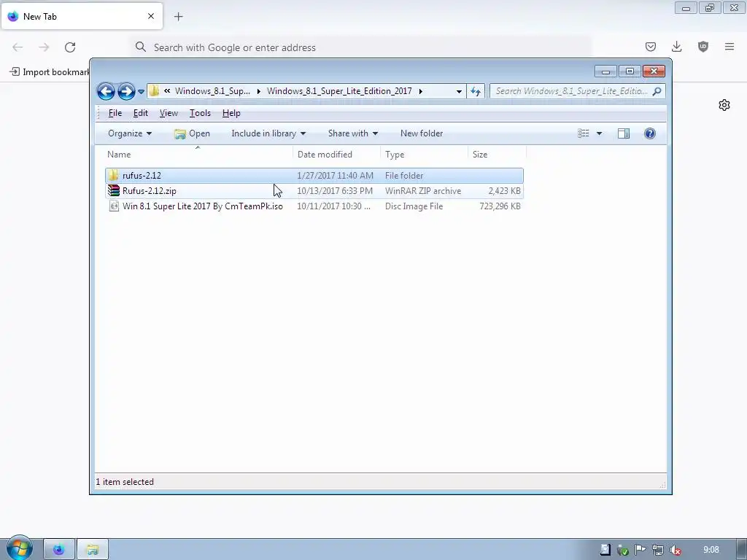Click Import bookmarks in Firefox
Viewport: 747px width, 560px height.
click(50, 72)
